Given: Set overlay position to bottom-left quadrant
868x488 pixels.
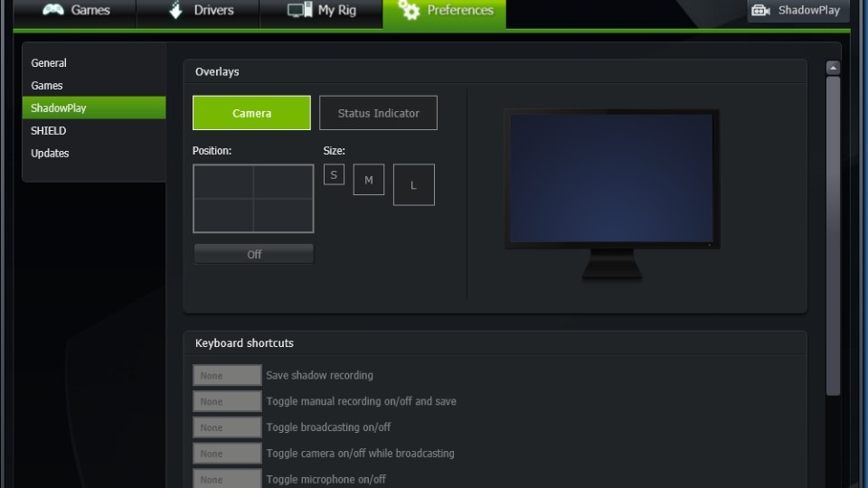Looking at the screenshot, I should [223, 215].
